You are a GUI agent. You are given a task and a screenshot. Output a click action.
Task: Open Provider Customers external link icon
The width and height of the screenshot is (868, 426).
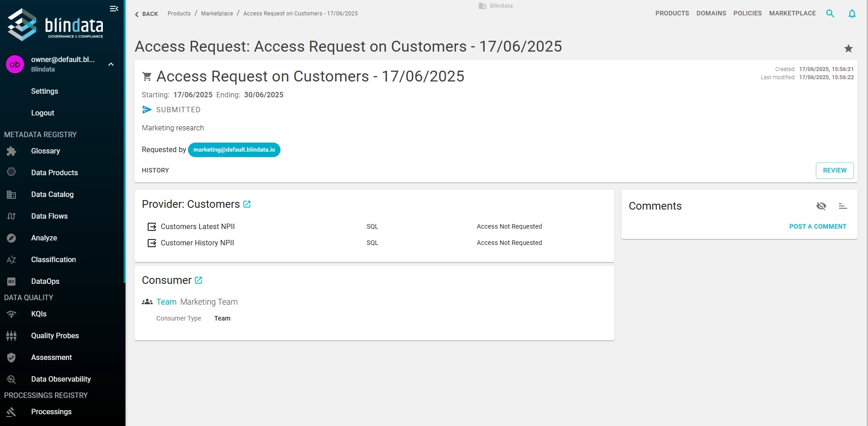pyautogui.click(x=247, y=204)
